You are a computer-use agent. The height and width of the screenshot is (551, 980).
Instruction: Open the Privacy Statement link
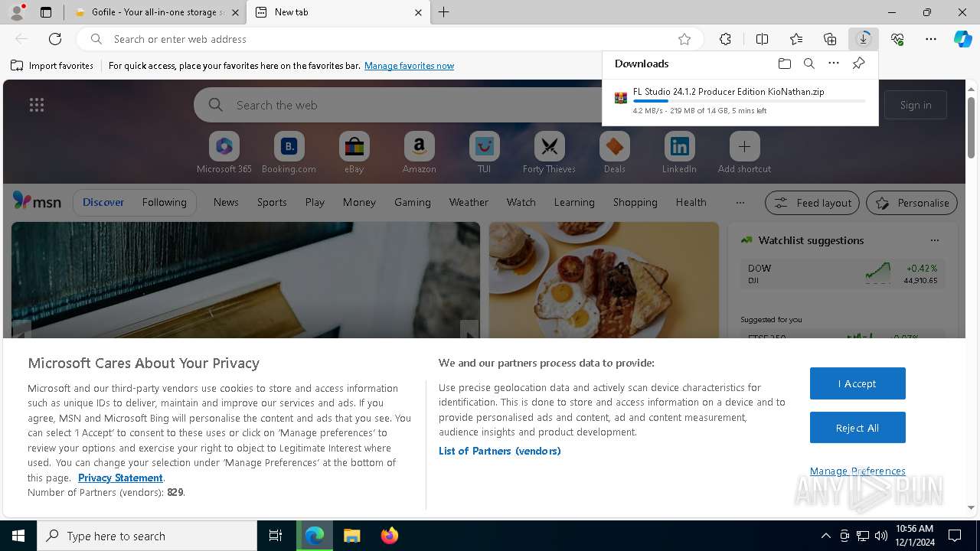(x=120, y=478)
